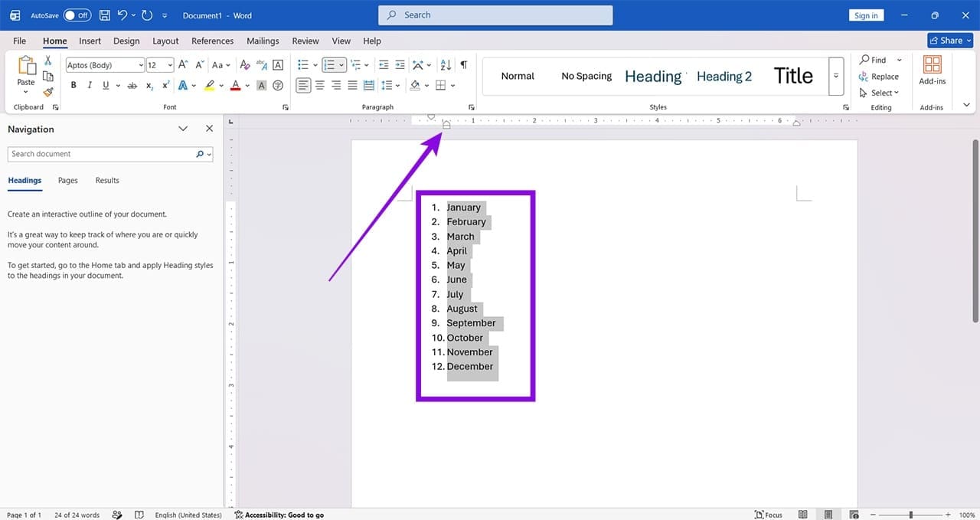The image size is (980, 520).
Task: Activate the Format Painter brush
Action: click(47, 91)
